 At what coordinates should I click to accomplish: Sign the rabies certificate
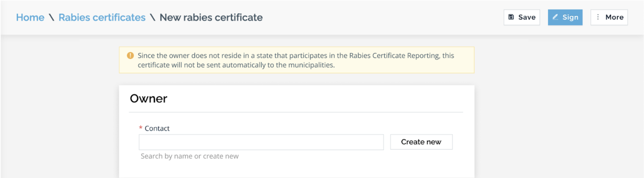click(565, 17)
